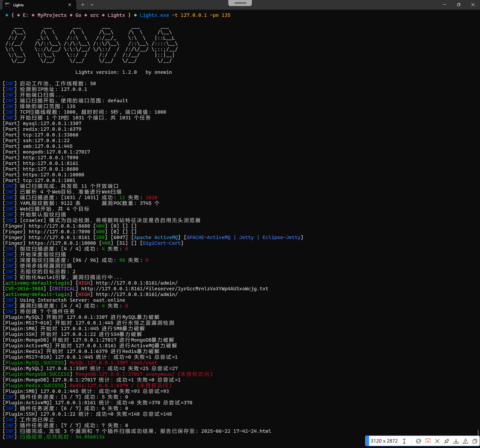The image size is (480, 448).
Task: Click the vertical resize arrows icon
Action: [405, 441]
